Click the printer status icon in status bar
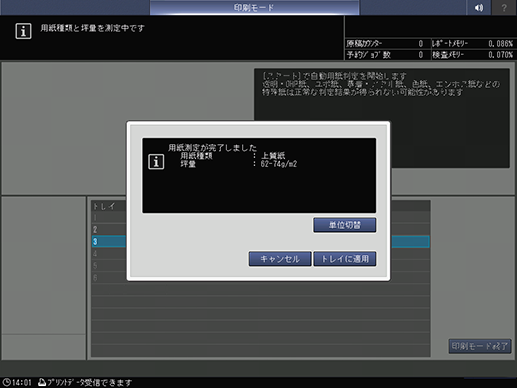The image size is (517, 388). (x=42, y=382)
